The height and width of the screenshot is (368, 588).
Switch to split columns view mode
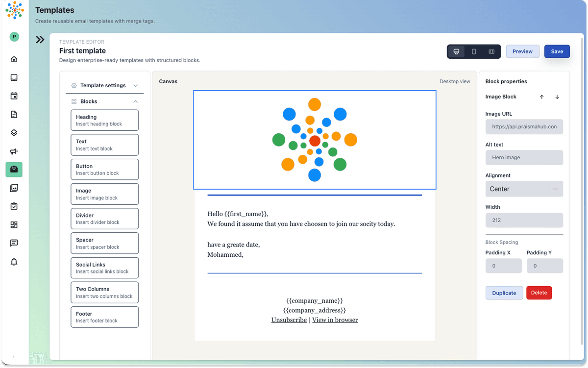(491, 51)
